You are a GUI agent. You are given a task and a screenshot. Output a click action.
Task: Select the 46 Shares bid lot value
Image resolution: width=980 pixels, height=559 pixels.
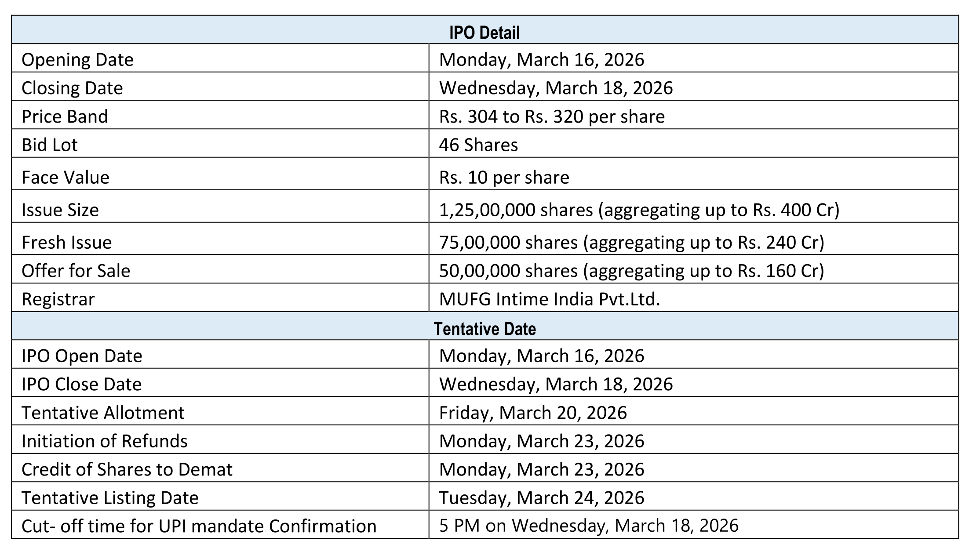click(x=478, y=145)
